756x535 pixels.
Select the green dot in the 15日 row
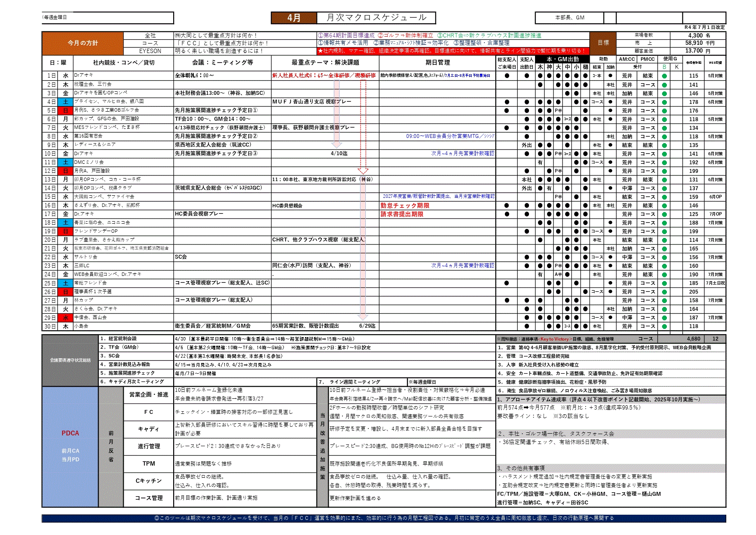(x=664, y=197)
